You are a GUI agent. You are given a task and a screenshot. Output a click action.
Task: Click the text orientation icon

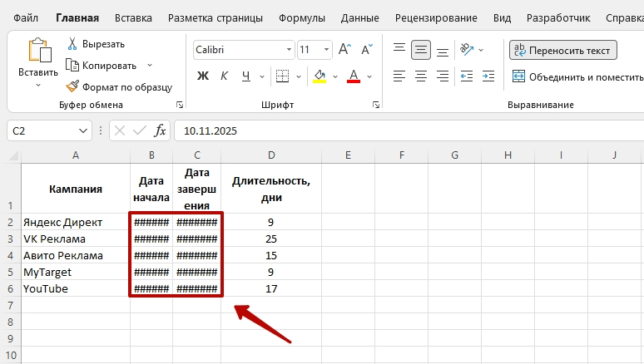click(466, 50)
